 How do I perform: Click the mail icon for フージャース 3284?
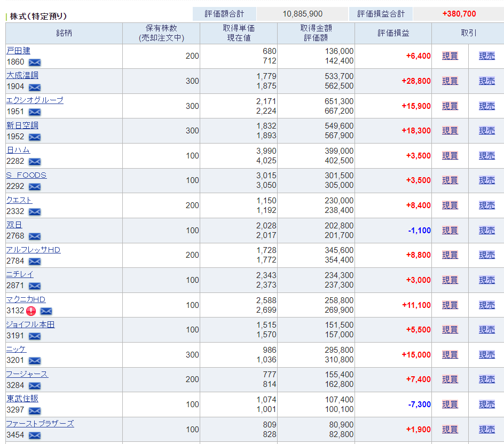(35, 386)
